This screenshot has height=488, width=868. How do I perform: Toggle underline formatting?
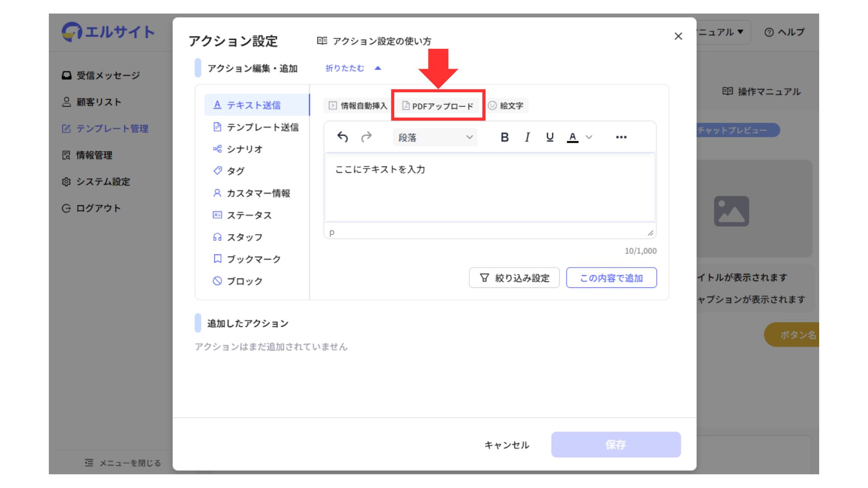(x=550, y=137)
